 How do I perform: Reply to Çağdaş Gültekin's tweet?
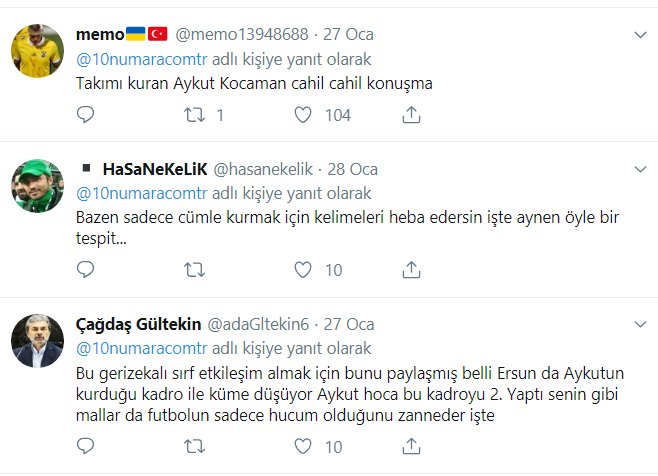coord(86,446)
